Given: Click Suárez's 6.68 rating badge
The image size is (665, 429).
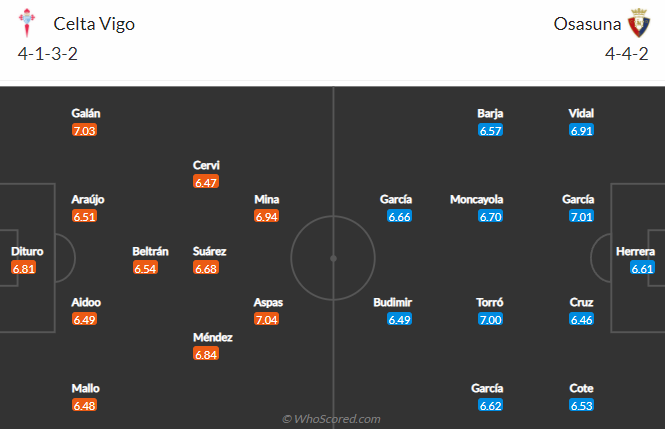Looking at the screenshot, I should click(206, 268).
